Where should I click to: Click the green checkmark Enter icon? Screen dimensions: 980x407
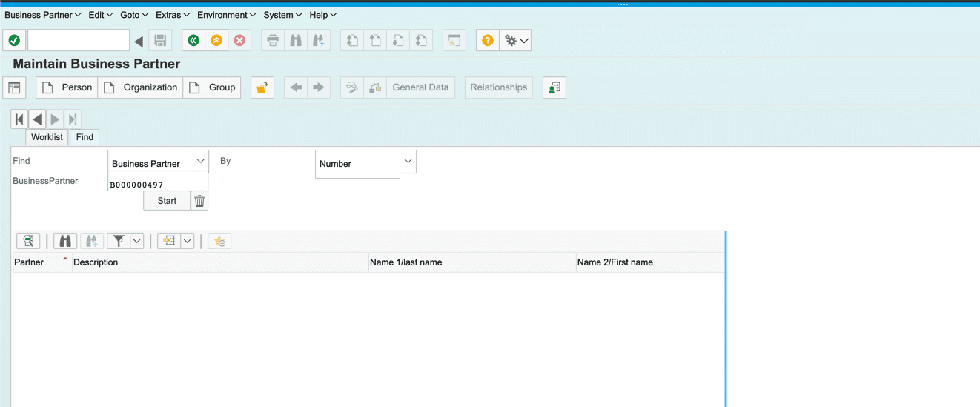click(x=14, y=40)
